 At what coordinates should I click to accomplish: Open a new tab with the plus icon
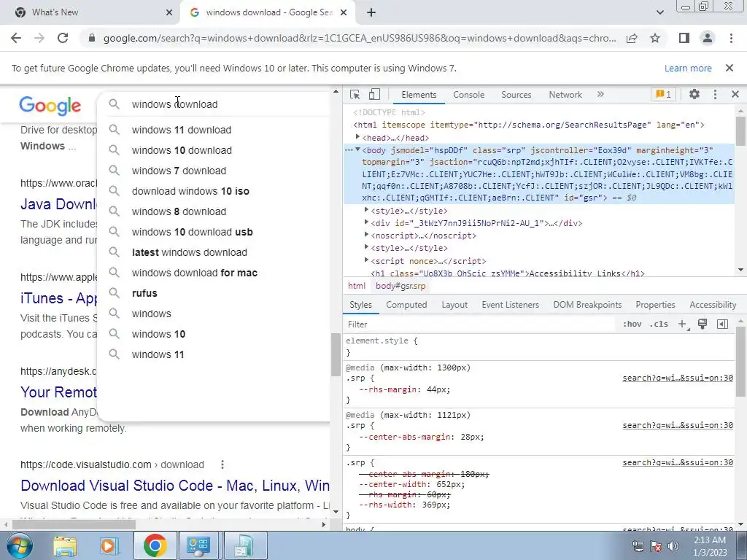coord(371,12)
